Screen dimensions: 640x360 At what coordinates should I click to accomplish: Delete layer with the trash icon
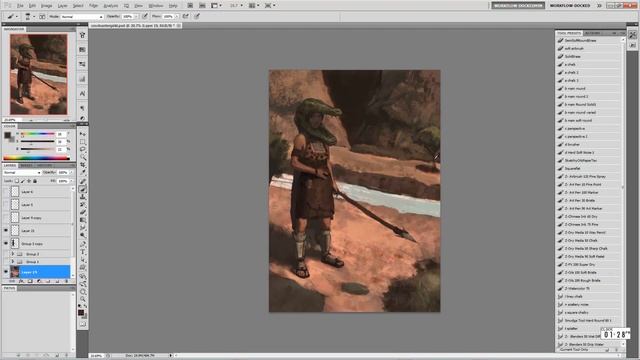click(66, 281)
